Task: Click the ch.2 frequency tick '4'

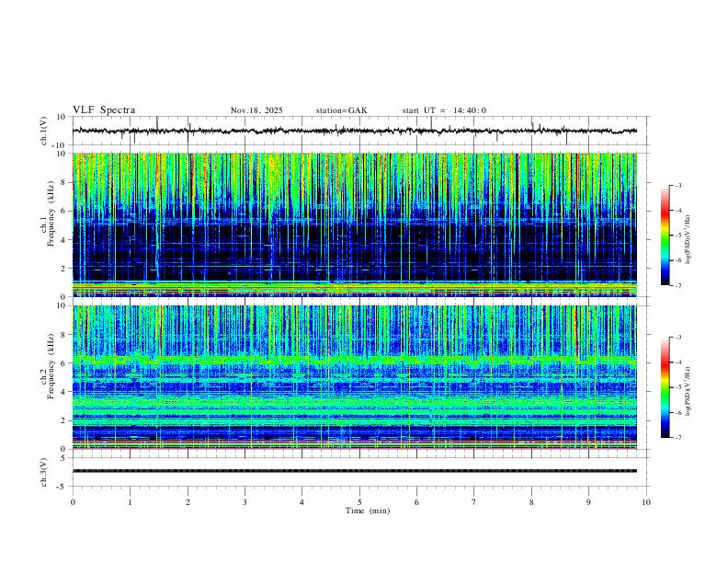Action: pos(64,392)
